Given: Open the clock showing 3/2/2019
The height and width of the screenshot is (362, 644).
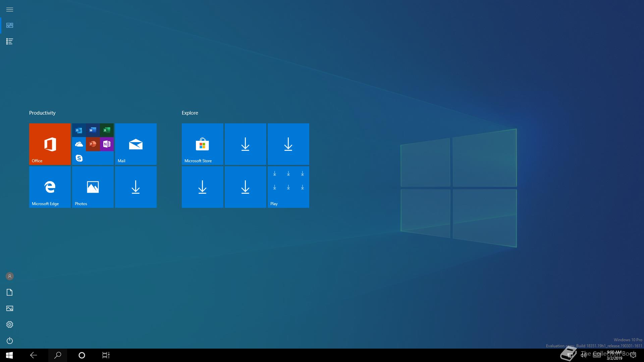Looking at the screenshot, I should pyautogui.click(x=614, y=355).
